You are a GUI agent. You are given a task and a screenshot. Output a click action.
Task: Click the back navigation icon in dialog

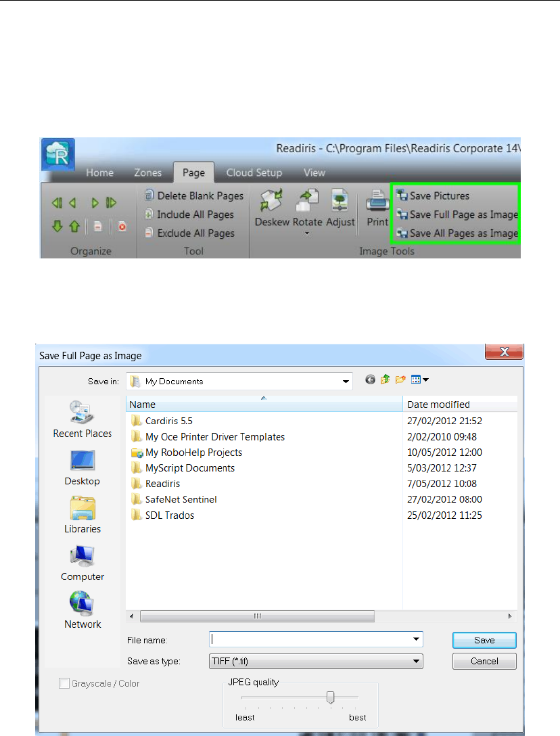(371, 379)
